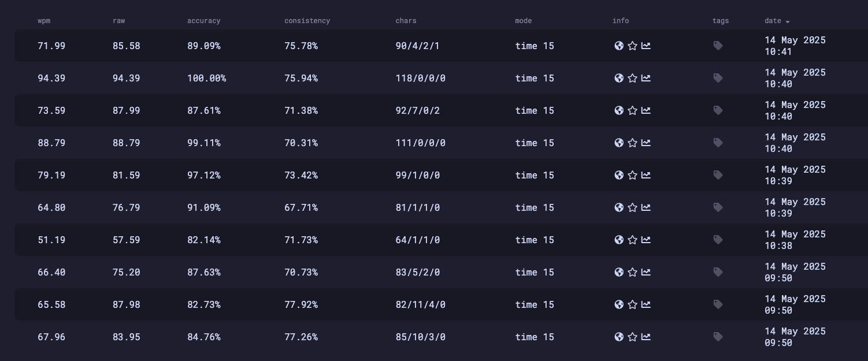Click tag icon in 67.96 wpm row

pyautogui.click(x=718, y=337)
